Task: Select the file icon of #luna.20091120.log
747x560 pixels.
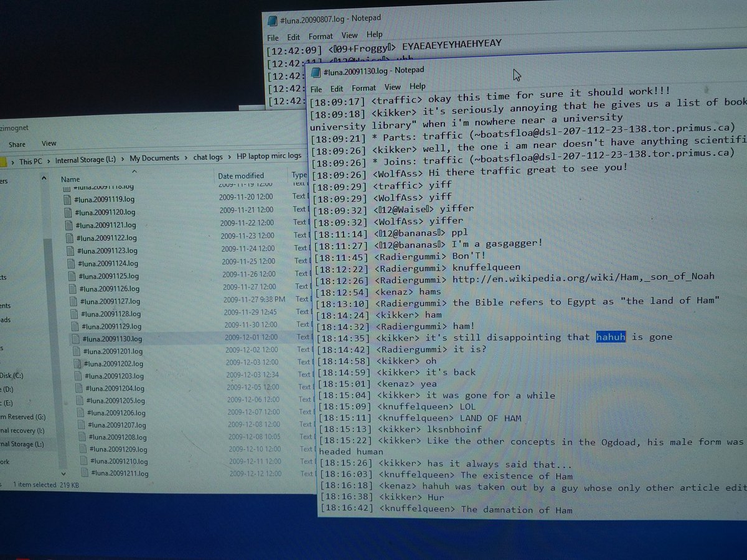Action: [x=69, y=212]
